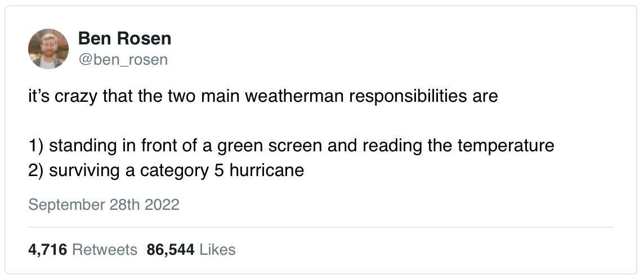Click the word "hurricane" in the tweet
Screen dimensions: 644x279
click(x=267, y=169)
